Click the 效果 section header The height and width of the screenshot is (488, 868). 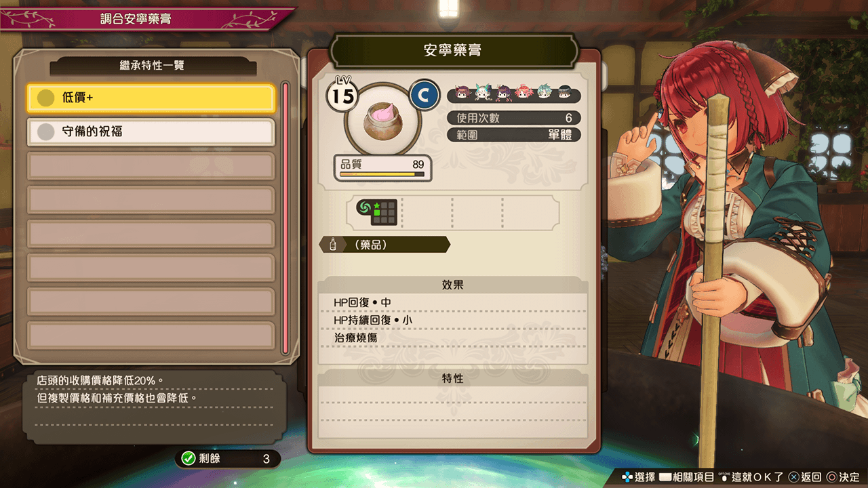pos(453,285)
